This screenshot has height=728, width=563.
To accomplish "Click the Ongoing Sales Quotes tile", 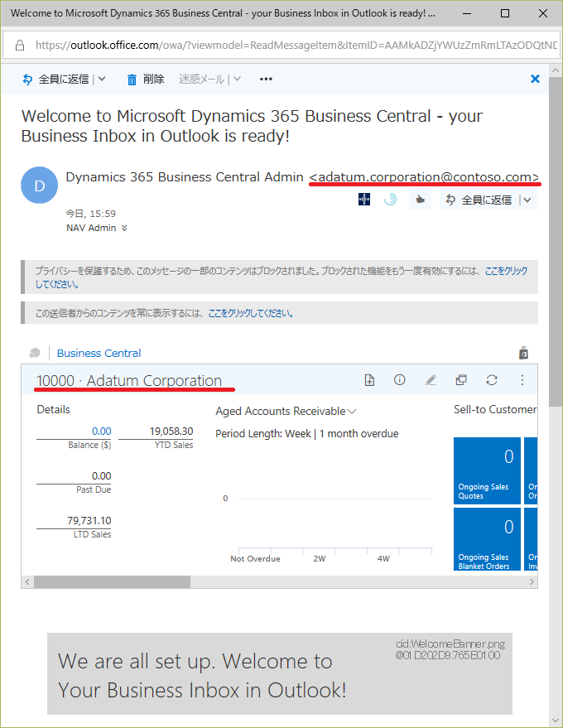I will [x=487, y=470].
